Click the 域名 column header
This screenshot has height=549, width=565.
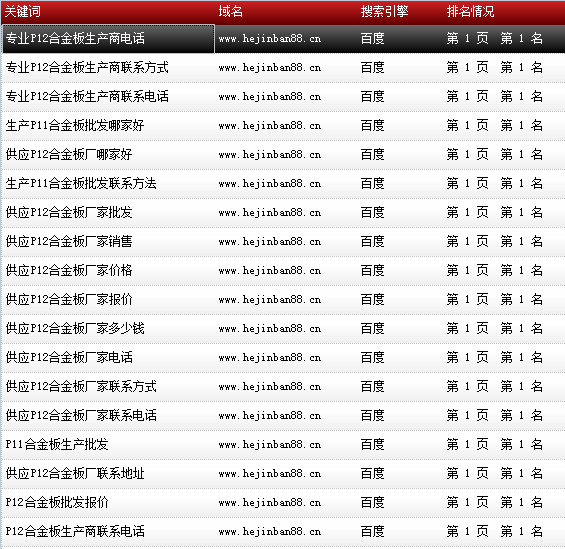click(x=230, y=12)
